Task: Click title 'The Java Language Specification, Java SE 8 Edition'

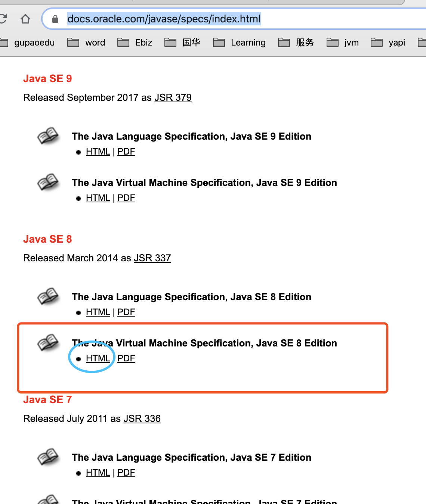Action: (191, 297)
